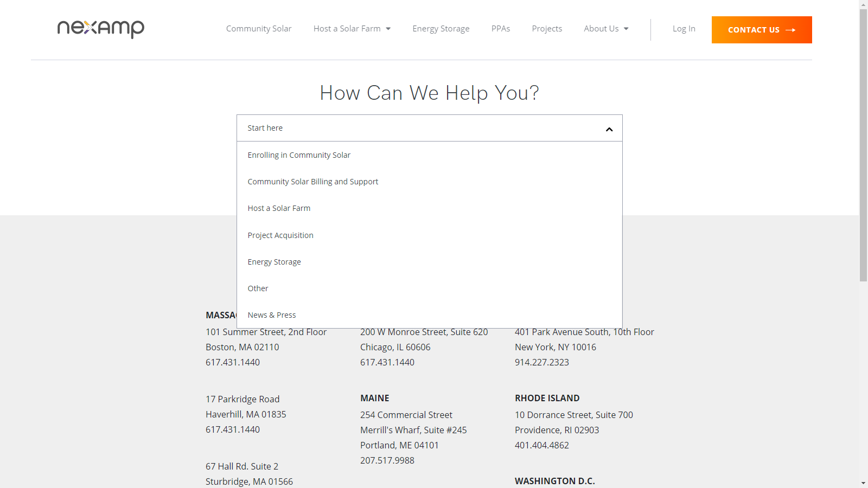Select Host a Solar Farm dropdown option
Screen dimensions: 868x488
430,208
